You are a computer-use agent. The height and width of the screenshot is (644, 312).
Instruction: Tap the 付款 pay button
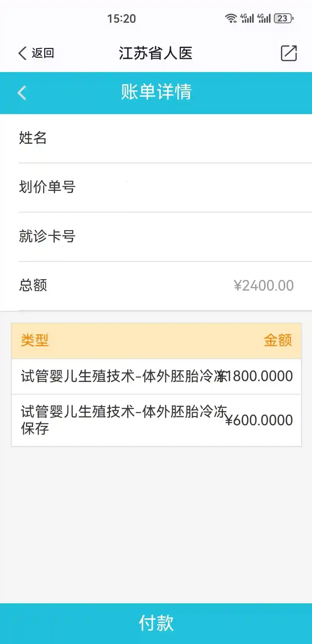(x=156, y=623)
